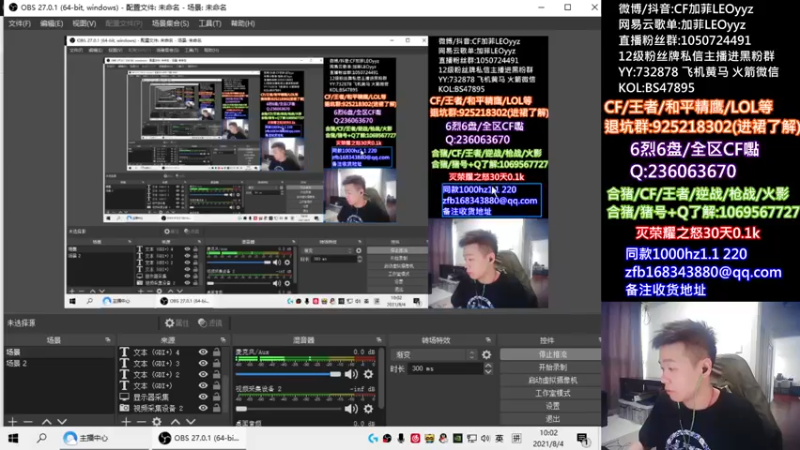Open the system tray volume icon

tap(485, 438)
